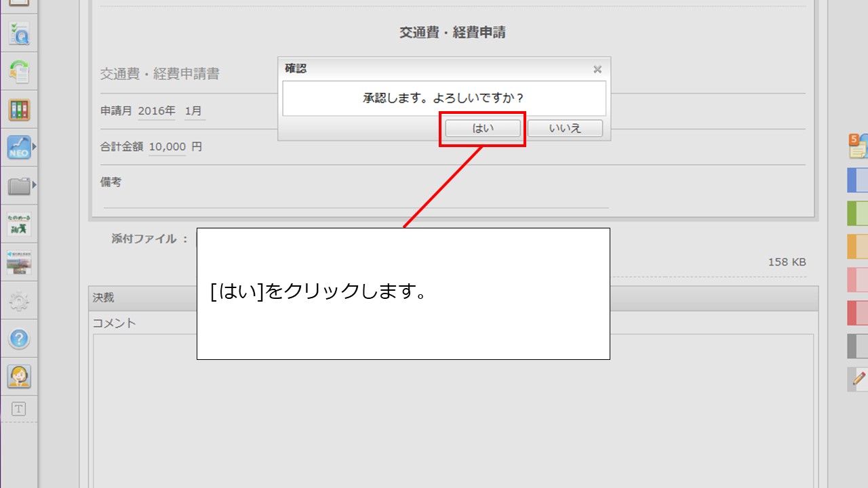Open the binder files cabinet icon

[19, 109]
